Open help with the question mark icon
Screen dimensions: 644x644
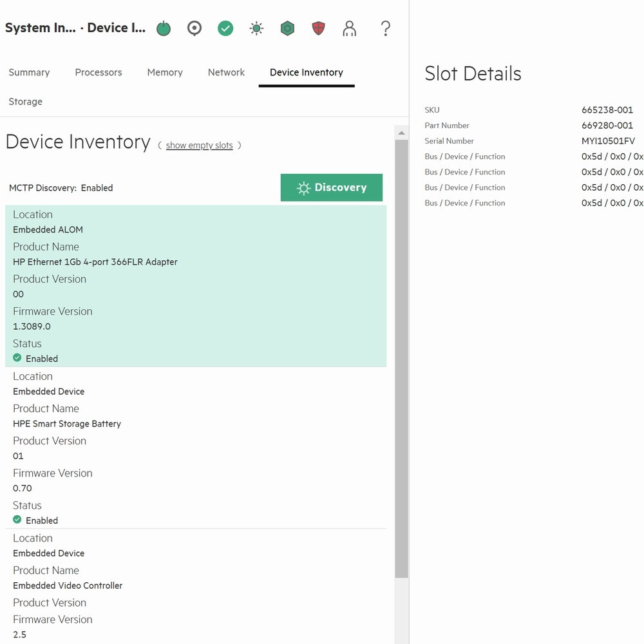point(385,28)
